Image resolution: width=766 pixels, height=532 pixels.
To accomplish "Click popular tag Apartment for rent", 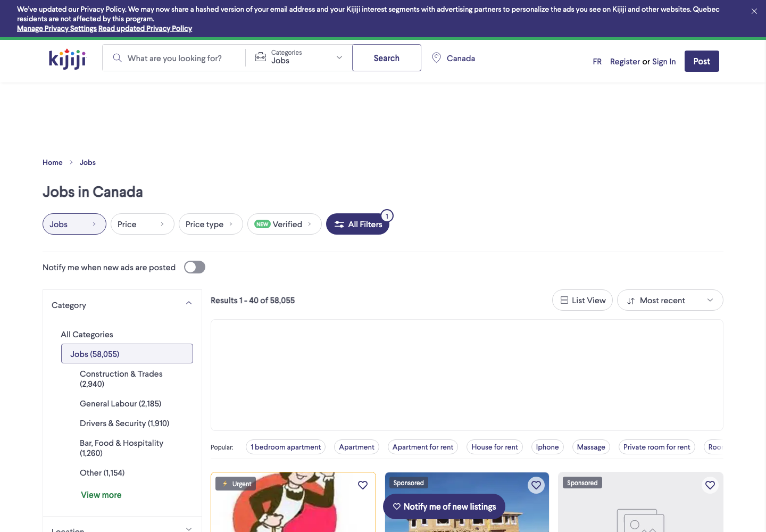I will pyautogui.click(x=423, y=447).
